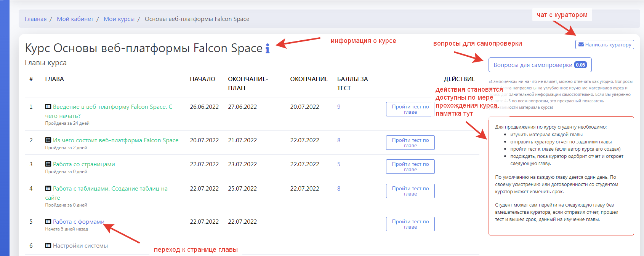Image resolution: width=644 pixels, height=256 pixels.
Task: Open Мой кабинет breadcrumb link
Action: pos(75,19)
